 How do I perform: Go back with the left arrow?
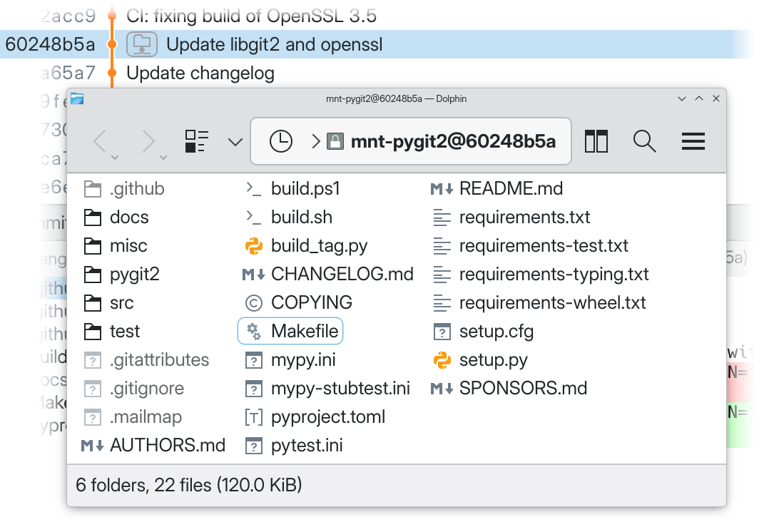[x=101, y=142]
